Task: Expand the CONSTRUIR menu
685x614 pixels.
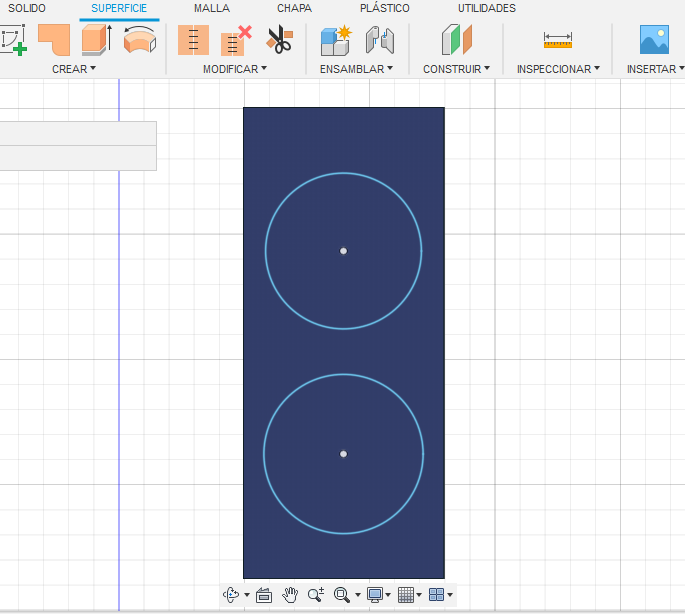Action: point(456,69)
